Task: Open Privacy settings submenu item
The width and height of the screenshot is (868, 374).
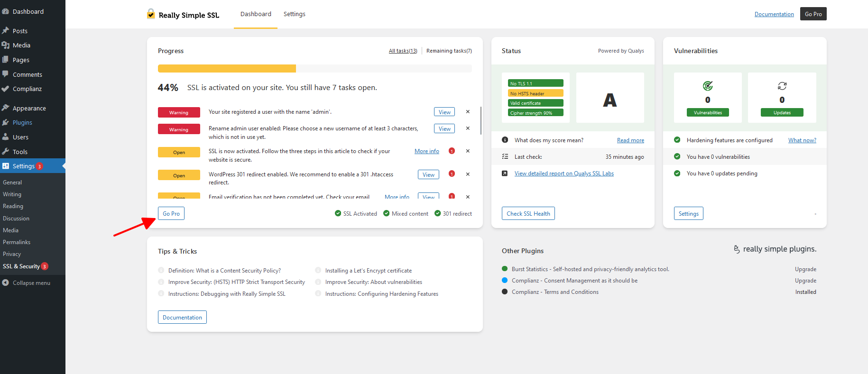Action: point(12,254)
